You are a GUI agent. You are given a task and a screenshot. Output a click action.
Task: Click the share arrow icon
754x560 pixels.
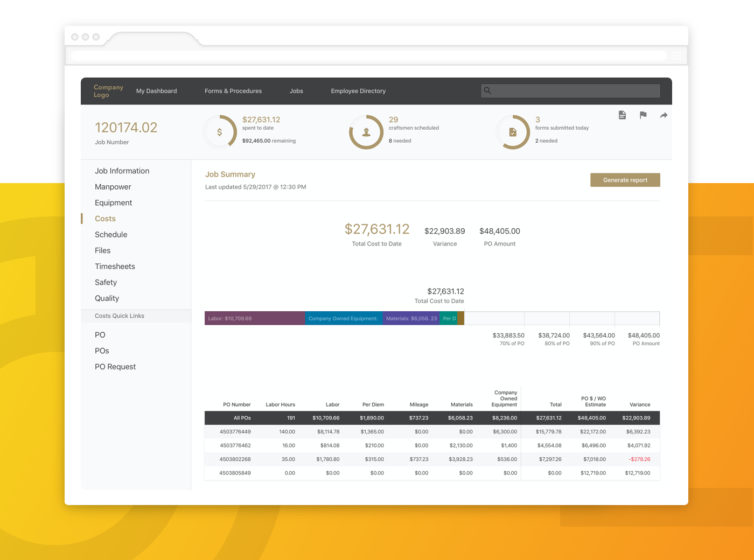[x=664, y=115]
